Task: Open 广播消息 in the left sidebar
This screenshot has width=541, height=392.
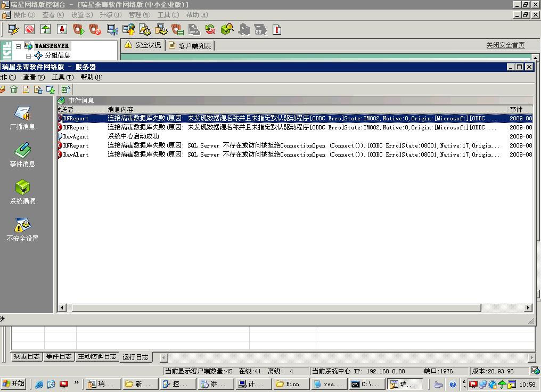Action: point(22,118)
